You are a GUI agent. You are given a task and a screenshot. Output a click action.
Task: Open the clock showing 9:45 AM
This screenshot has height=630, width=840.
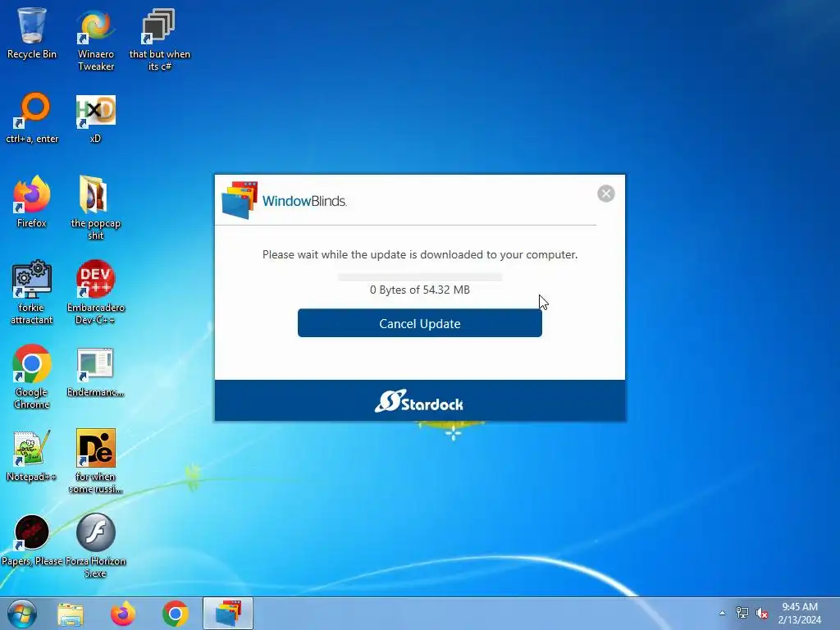pyautogui.click(x=799, y=614)
